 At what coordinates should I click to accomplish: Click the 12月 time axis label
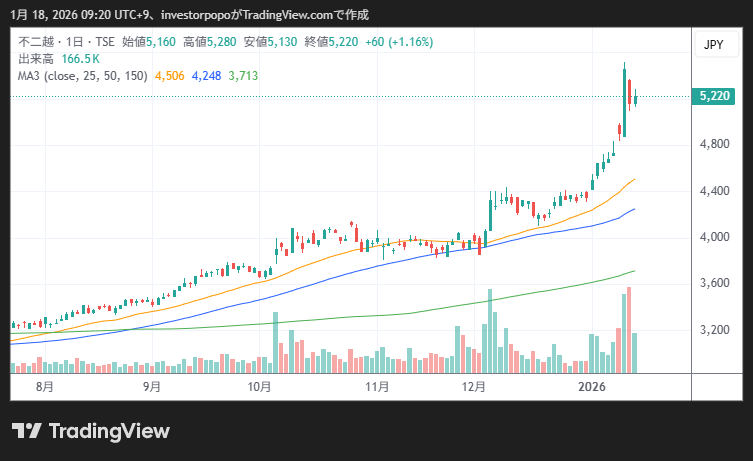coord(474,386)
